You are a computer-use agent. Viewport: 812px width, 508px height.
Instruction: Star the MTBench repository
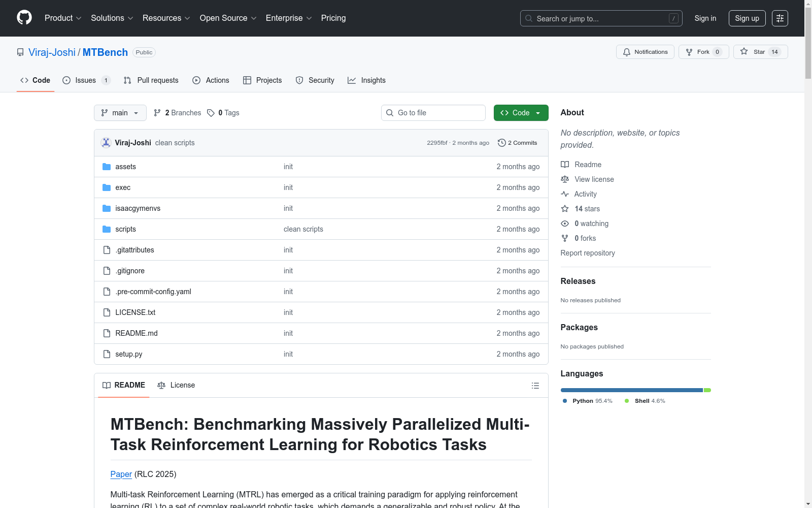760,52
